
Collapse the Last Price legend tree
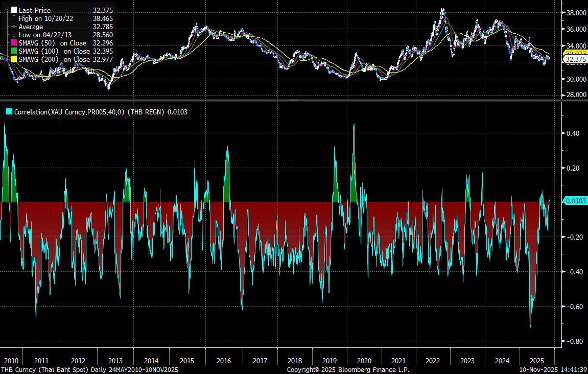point(7,10)
